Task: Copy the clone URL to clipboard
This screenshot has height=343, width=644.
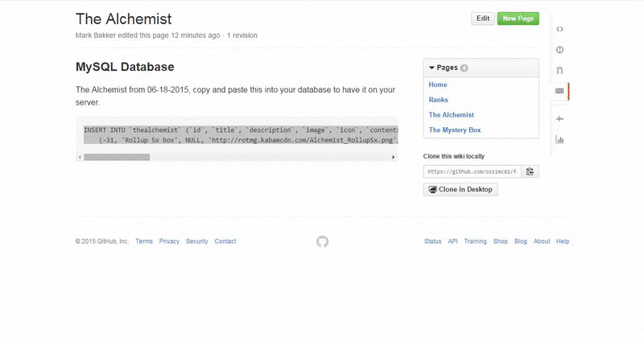Action: 530,171
